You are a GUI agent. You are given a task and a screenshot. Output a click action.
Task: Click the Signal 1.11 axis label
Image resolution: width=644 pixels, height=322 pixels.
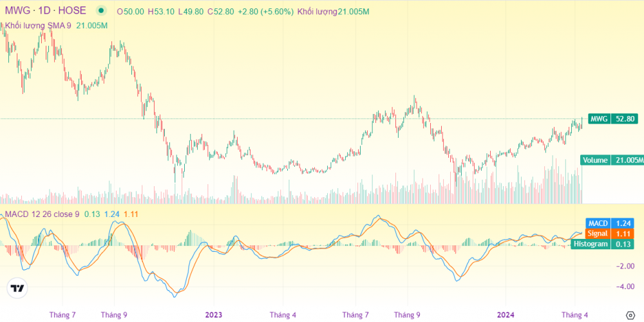[611, 234]
